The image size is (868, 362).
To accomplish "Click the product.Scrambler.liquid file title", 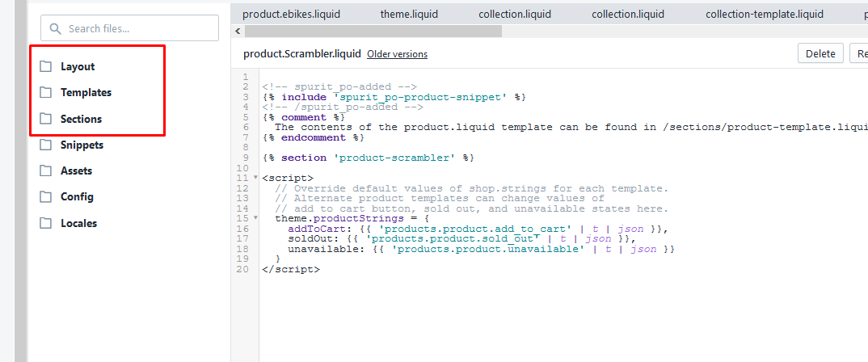I will (x=301, y=53).
